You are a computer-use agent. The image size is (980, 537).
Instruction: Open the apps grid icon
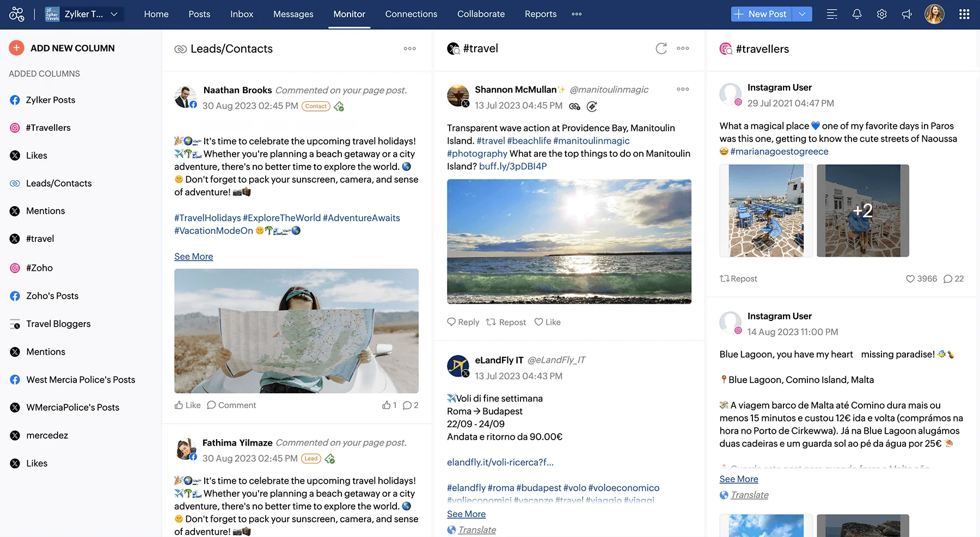(964, 14)
